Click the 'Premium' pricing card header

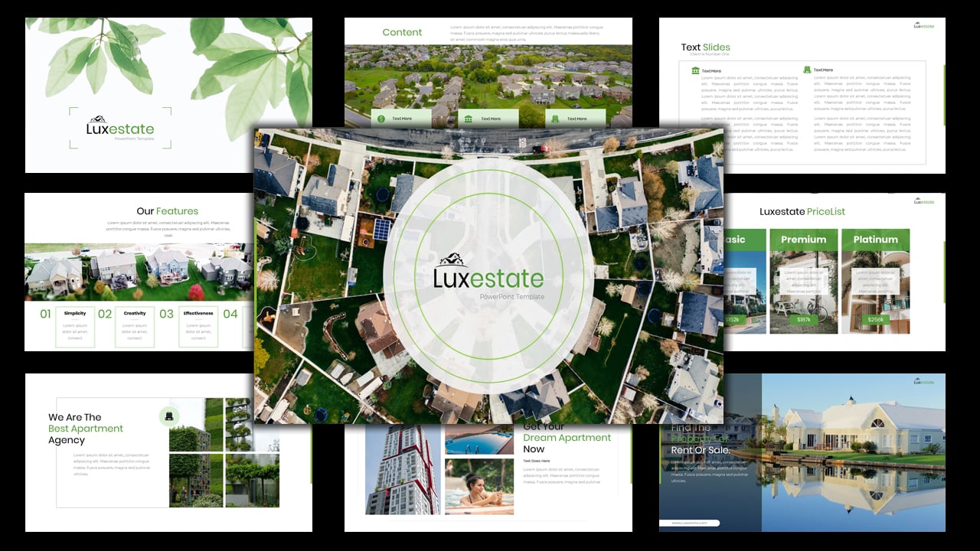click(x=803, y=240)
